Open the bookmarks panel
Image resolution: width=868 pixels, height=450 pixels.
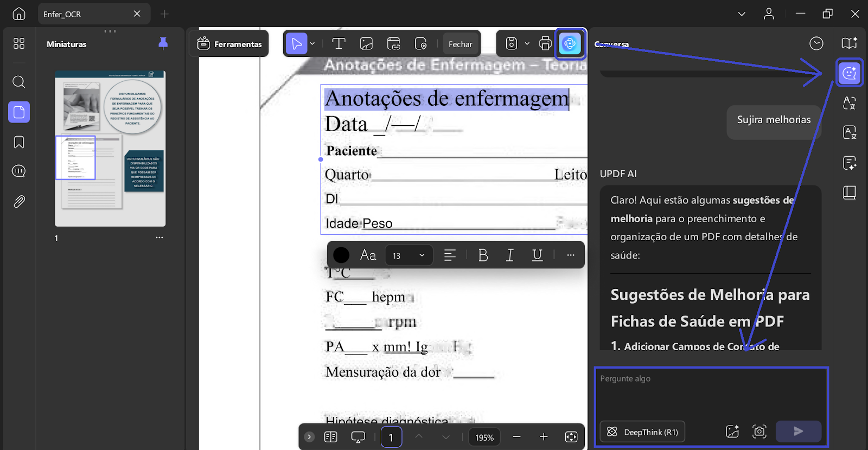19,142
